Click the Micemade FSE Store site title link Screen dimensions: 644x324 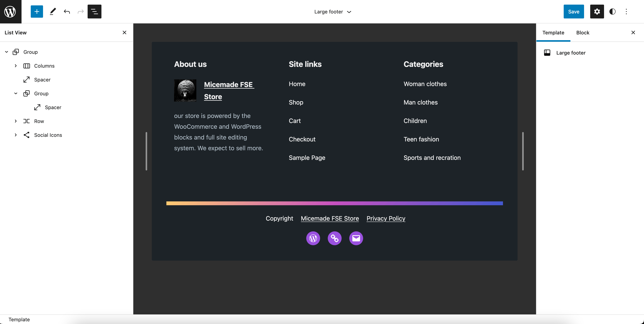click(x=229, y=91)
